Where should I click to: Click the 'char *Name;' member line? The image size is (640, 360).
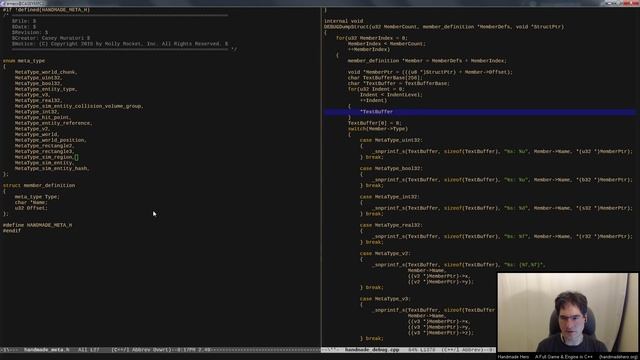pyautogui.click(x=31, y=202)
